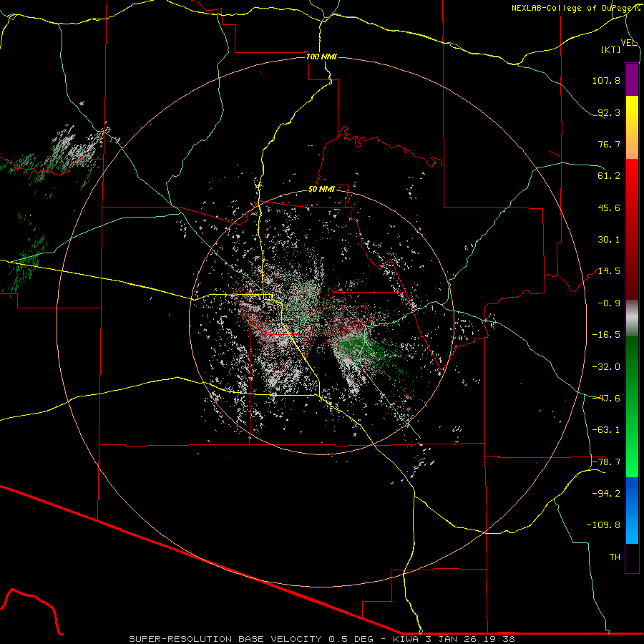This screenshot has width=644, height=644.
Task: Click the 92.3 legend value
Action: [x=609, y=112]
